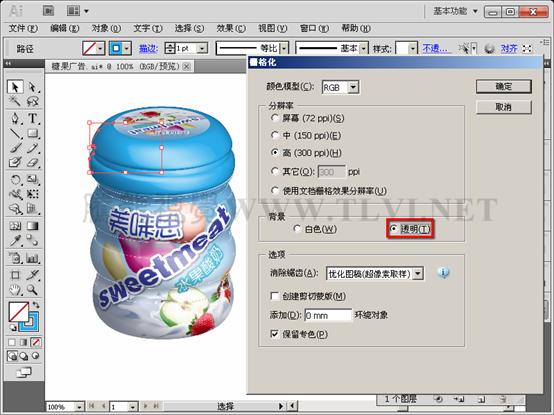Select the Magic Wand tool
Viewport: 554px width, 415px height.
(x=15, y=102)
